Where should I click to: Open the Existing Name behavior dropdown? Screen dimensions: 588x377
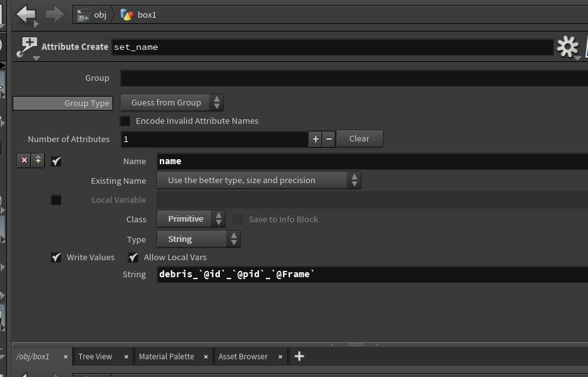pos(259,181)
